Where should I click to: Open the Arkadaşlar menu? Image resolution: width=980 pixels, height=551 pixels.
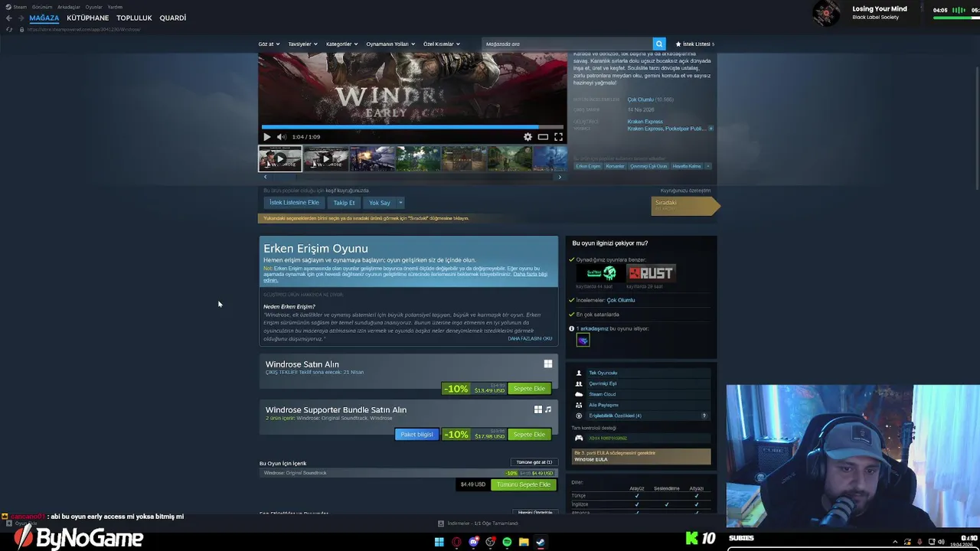pos(69,7)
